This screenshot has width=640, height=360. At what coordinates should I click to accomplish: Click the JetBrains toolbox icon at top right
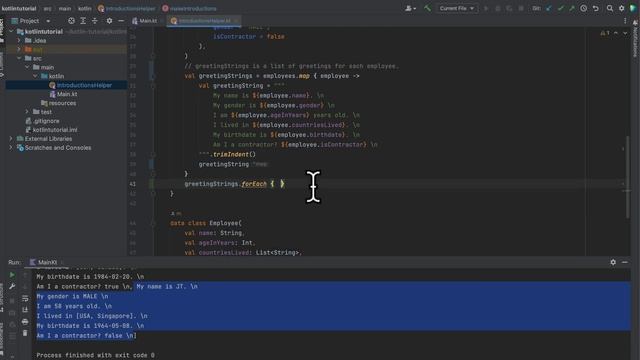coord(633,8)
